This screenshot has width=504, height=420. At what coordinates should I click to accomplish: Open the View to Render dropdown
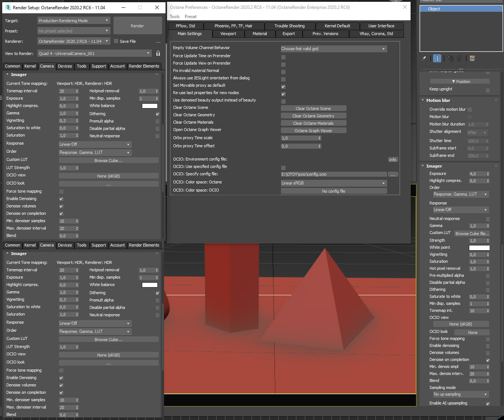pyautogui.click(x=95, y=54)
